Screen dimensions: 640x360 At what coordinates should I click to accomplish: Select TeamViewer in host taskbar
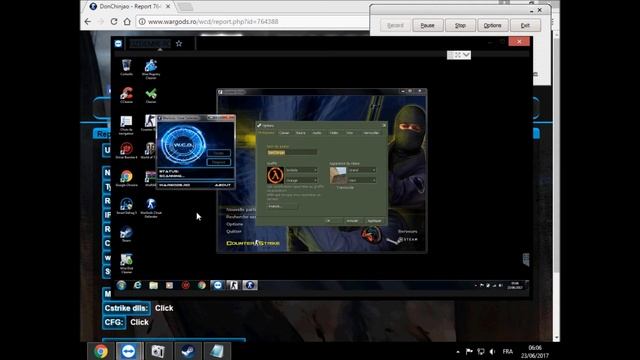click(129, 351)
